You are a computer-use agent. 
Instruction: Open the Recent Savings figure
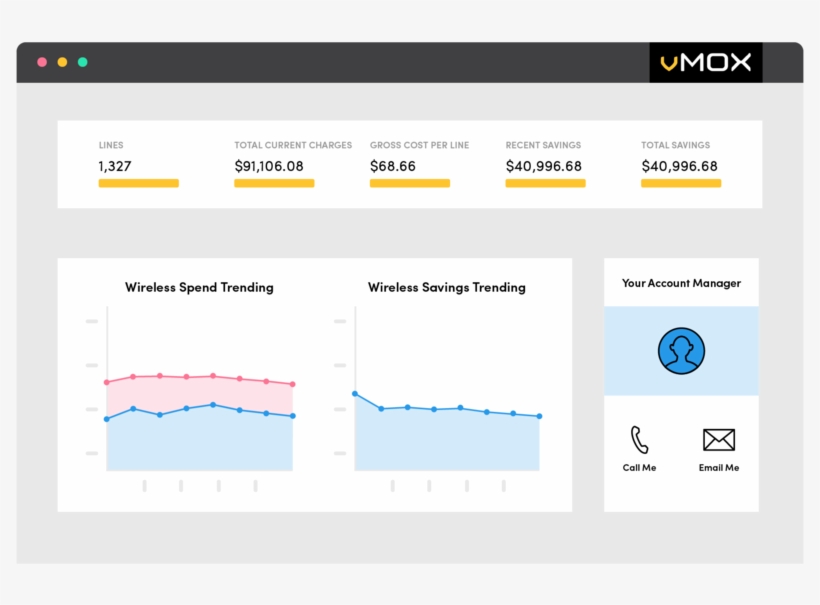[544, 166]
